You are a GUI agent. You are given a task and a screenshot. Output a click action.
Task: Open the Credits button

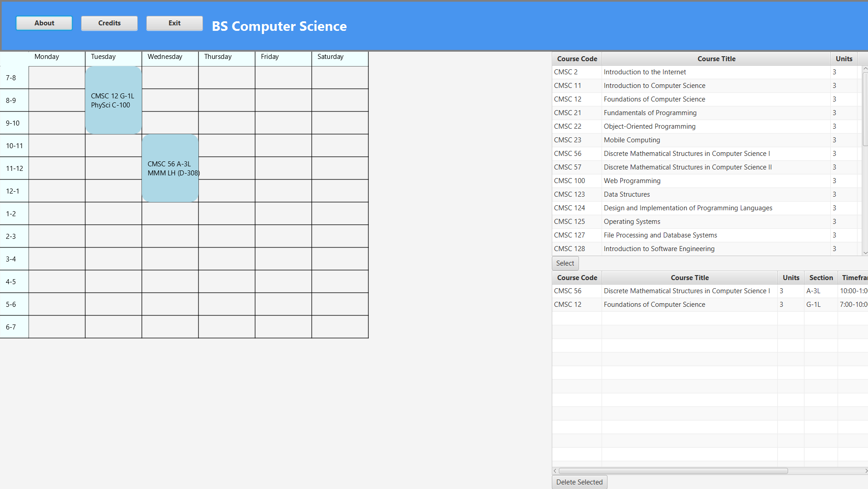click(x=109, y=23)
